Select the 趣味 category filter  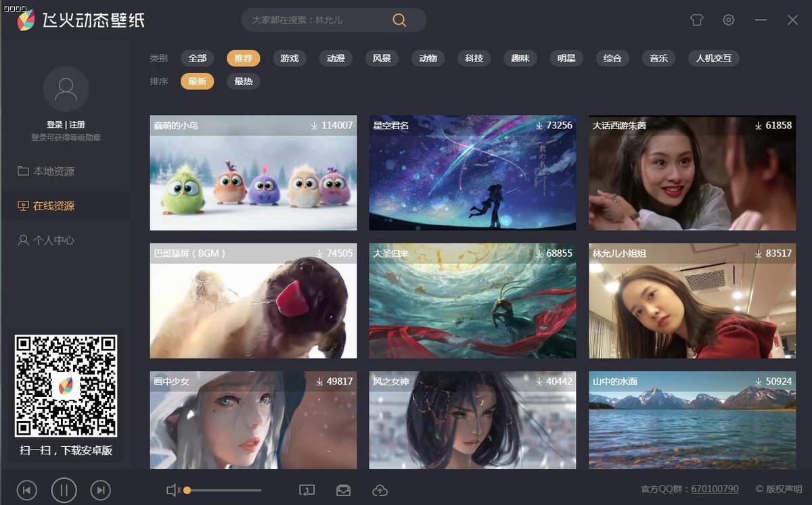coord(520,58)
